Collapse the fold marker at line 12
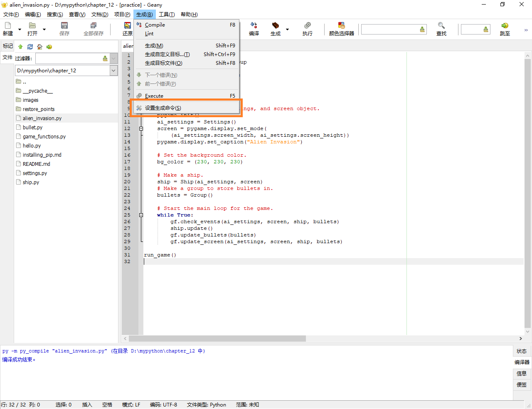 [x=141, y=128]
